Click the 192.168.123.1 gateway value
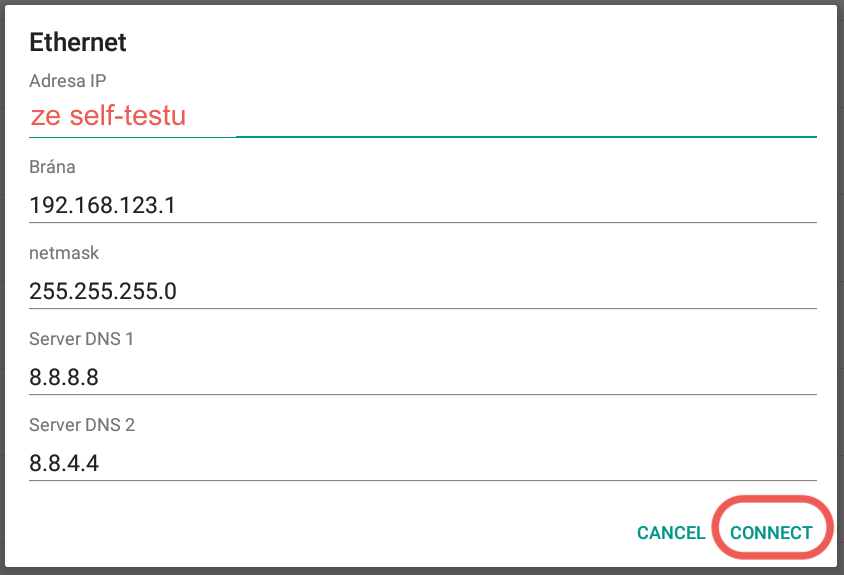844x575 pixels. click(103, 206)
